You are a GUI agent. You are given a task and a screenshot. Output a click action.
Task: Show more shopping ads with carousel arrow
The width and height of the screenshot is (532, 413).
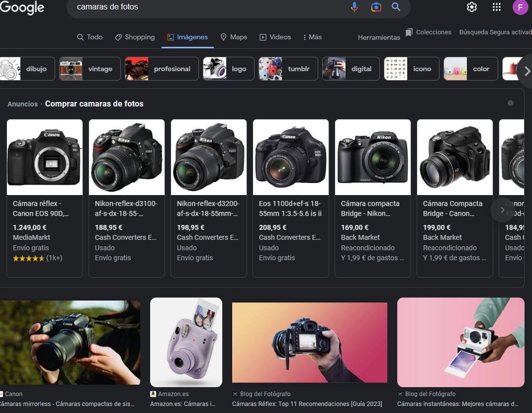[502, 210]
